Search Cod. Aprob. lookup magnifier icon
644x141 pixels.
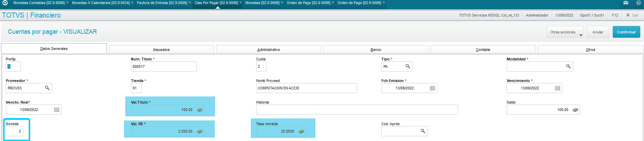(x=423, y=131)
